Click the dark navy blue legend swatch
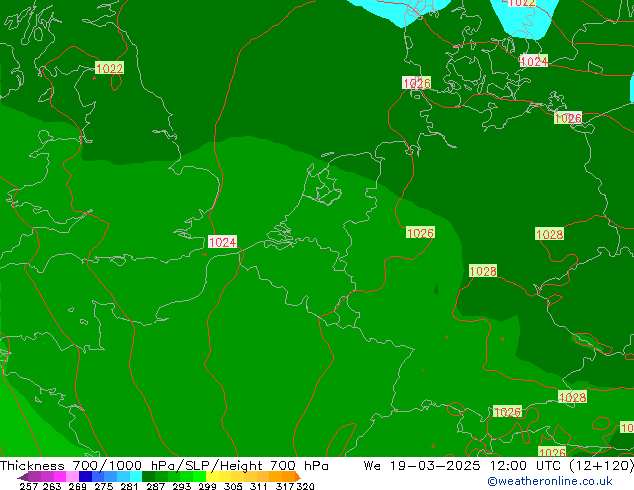Screen dimensions: 634x490 85,477
